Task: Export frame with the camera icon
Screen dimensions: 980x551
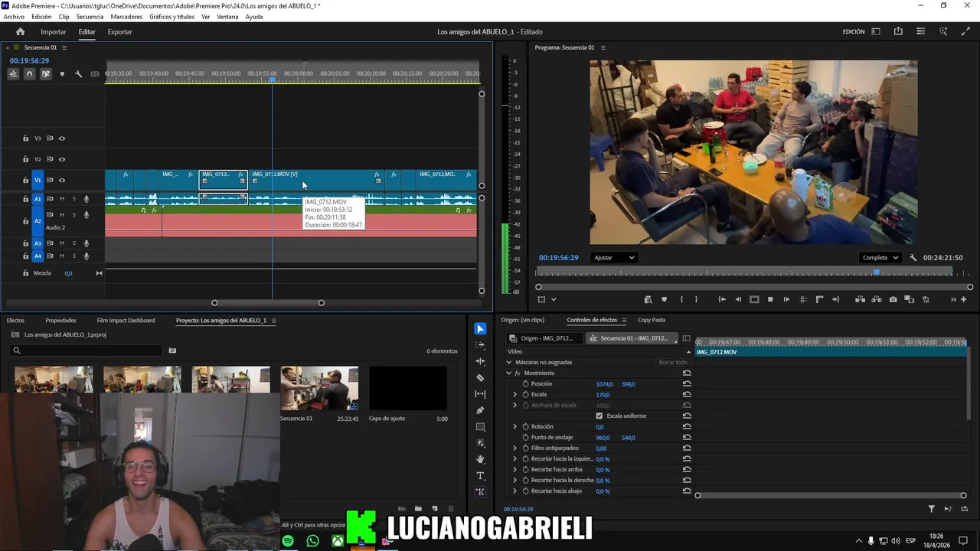Action: click(893, 299)
